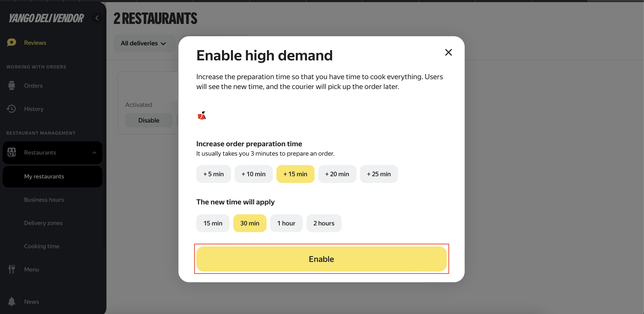This screenshot has width=644, height=314.
Task: Go to Orders page
Action: (33, 85)
